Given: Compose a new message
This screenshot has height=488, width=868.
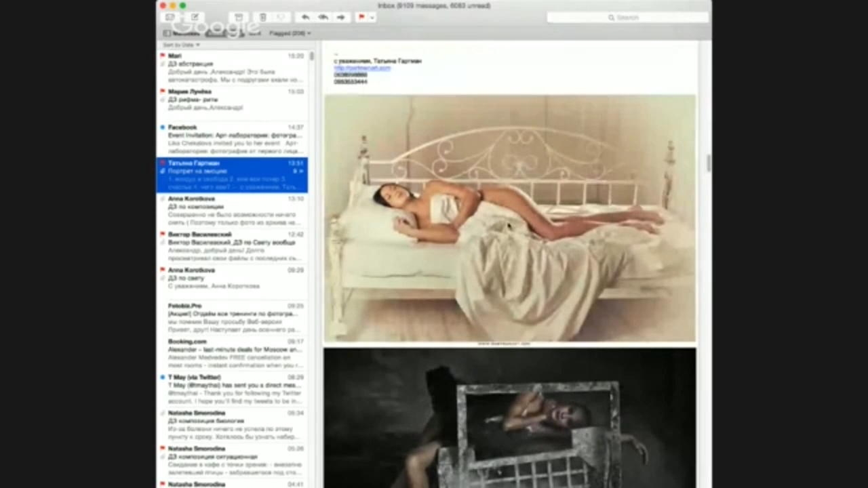Looking at the screenshot, I should pos(195,18).
